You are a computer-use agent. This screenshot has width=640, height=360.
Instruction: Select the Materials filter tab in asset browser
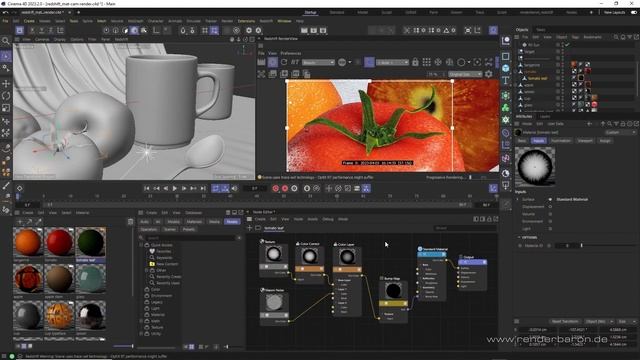click(194, 221)
